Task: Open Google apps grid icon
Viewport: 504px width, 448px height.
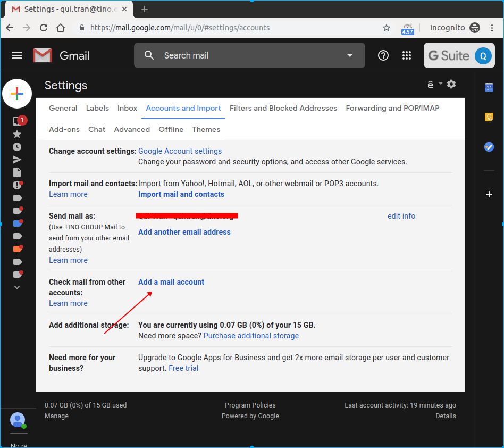Action: (407, 56)
